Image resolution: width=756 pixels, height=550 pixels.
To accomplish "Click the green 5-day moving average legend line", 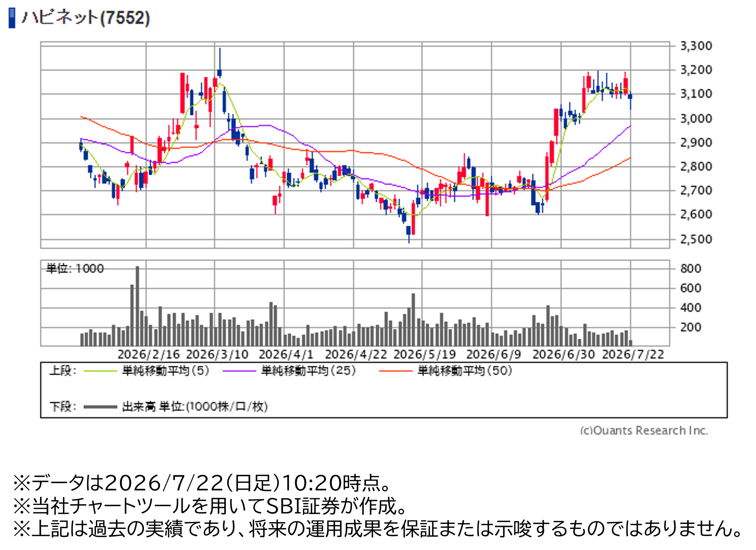I will [x=100, y=371].
